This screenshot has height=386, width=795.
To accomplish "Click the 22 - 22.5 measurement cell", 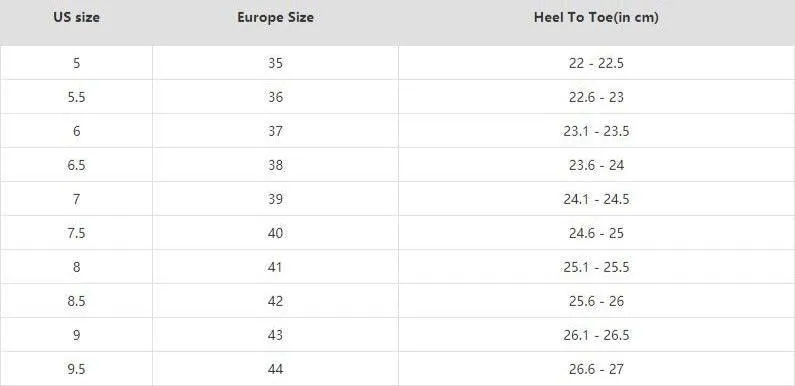I will (x=596, y=63).
